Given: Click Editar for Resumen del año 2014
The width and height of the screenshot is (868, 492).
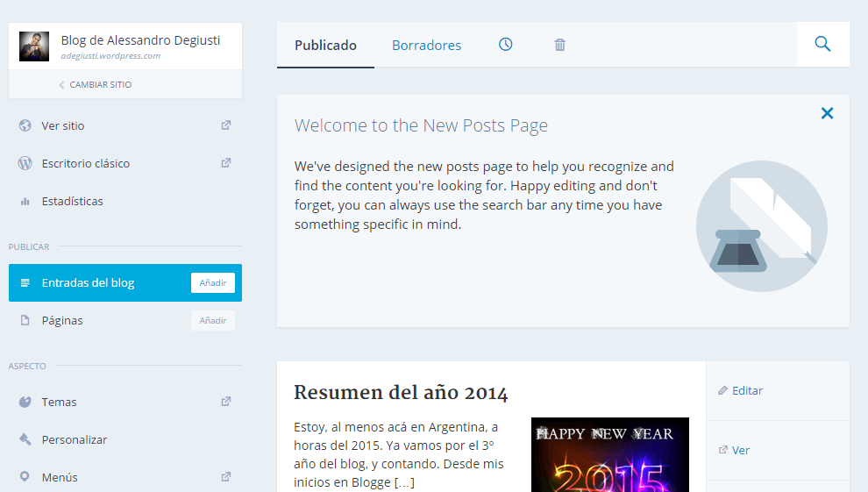Looking at the screenshot, I should click(x=741, y=390).
